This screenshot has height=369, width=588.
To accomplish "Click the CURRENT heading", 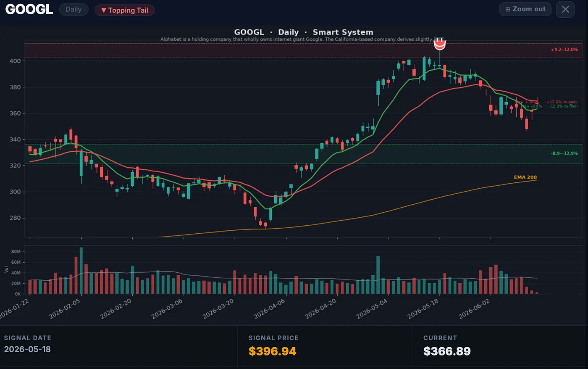I will (x=440, y=338).
